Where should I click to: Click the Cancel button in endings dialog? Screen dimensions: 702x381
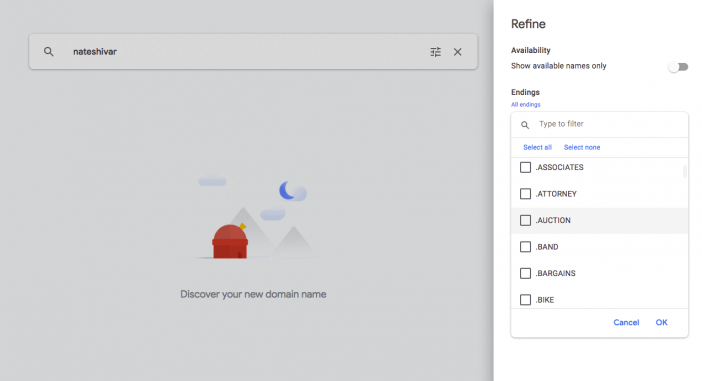tap(626, 322)
